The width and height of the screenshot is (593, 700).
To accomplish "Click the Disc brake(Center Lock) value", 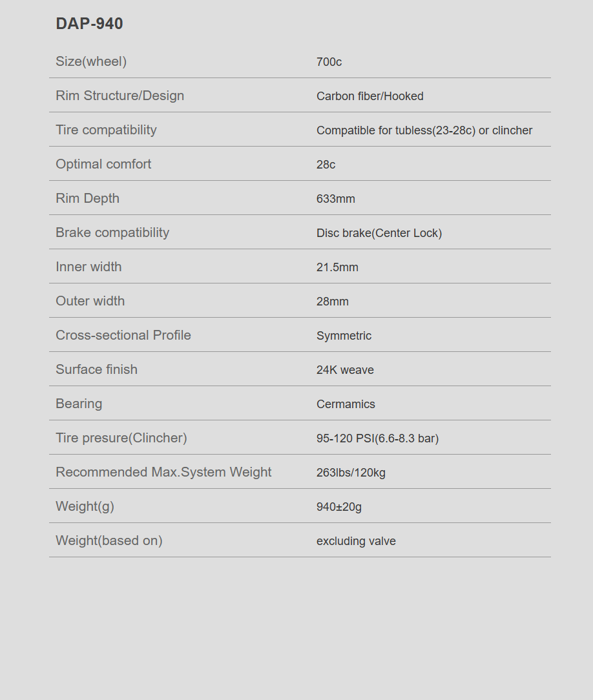I will [379, 233].
